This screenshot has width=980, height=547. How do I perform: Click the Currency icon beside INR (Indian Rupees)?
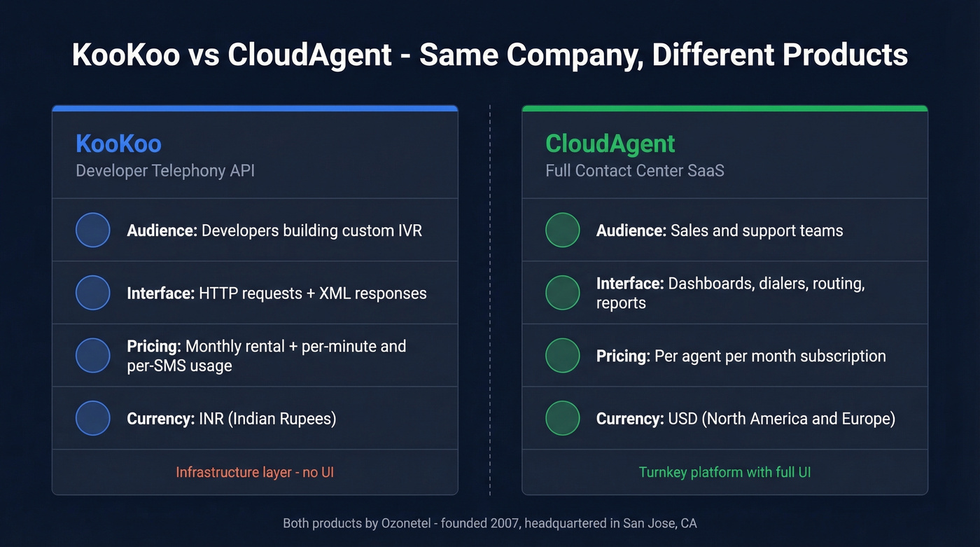pyautogui.click(x=92, y=418)
